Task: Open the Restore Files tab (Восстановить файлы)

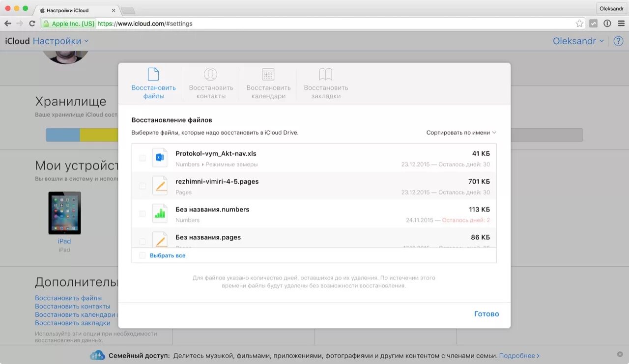Action: (x=153, y=84)
